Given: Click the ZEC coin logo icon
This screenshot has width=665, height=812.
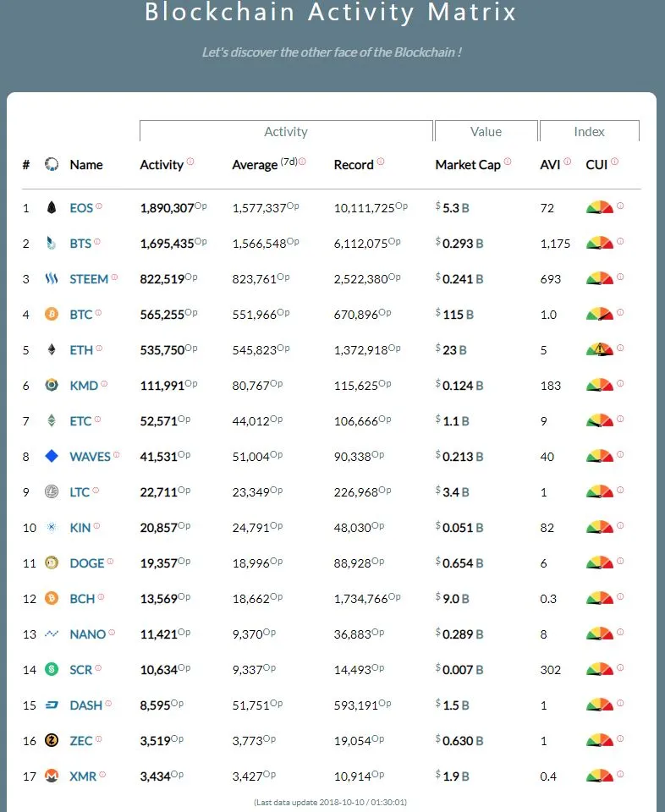Looking at the screenshot, I should click(52, 740).
